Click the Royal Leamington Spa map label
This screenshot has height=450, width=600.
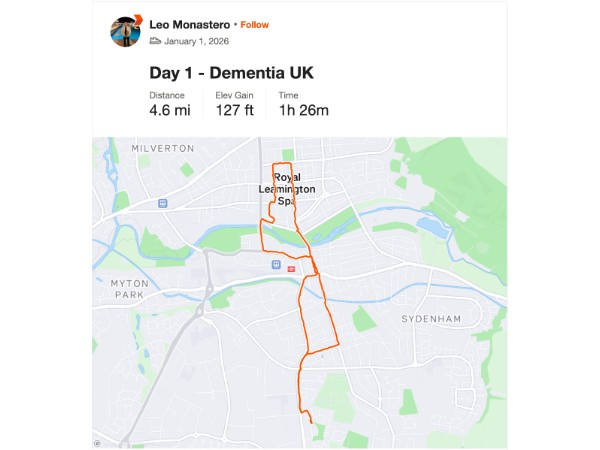click(287, 189)
